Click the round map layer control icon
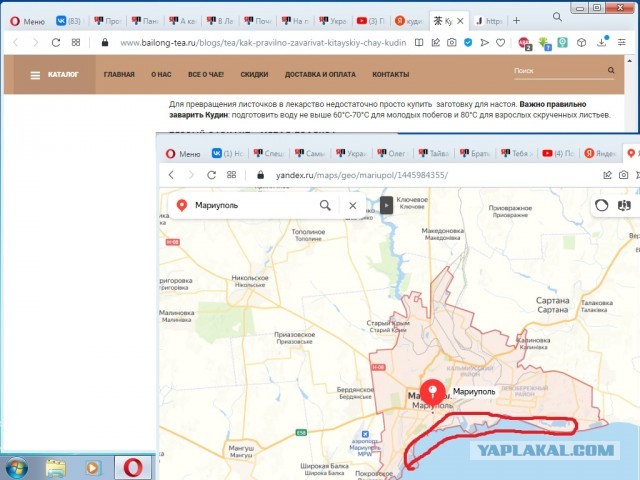The width and height of the screenshot is (640, 480). point(602,205)
